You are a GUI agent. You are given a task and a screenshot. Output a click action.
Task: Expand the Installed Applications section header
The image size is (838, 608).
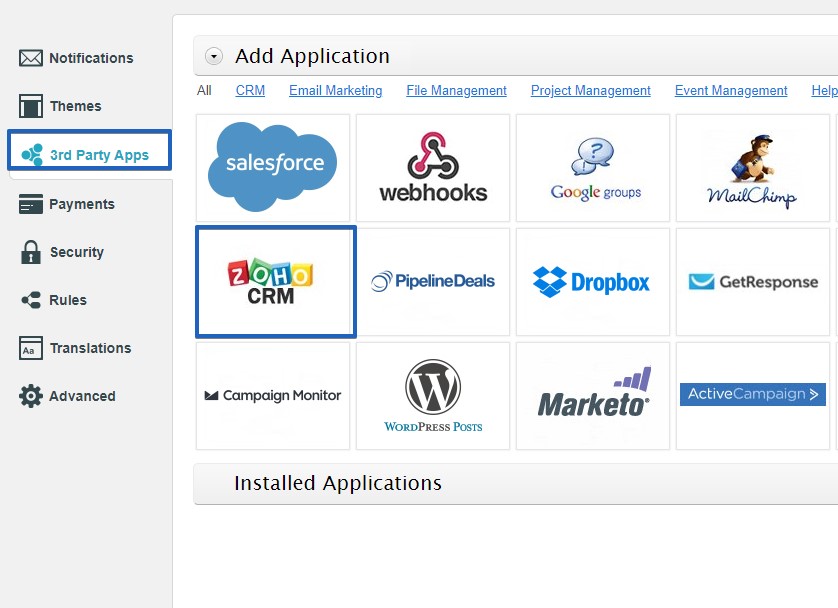pyautogui.click(x=516, y=484)
